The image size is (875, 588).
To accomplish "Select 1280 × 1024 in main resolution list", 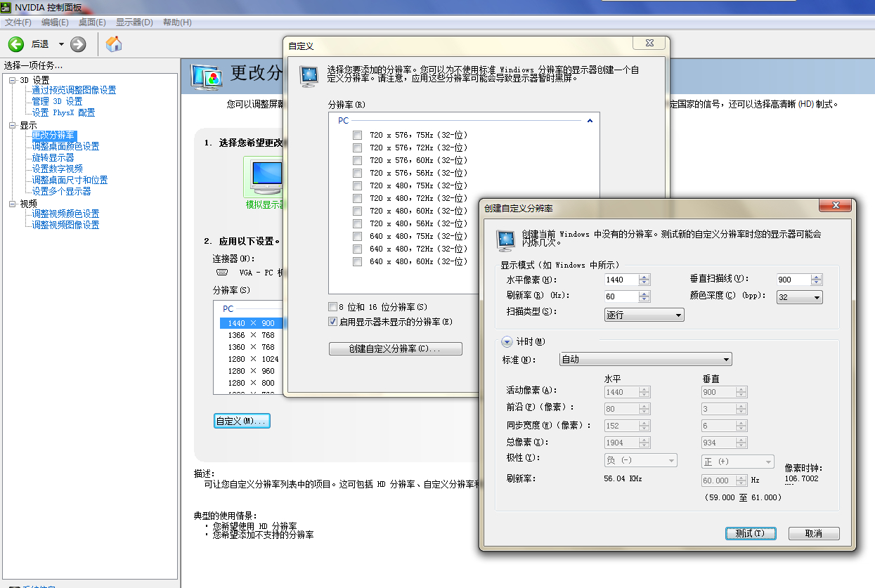I will coord(251,359).
